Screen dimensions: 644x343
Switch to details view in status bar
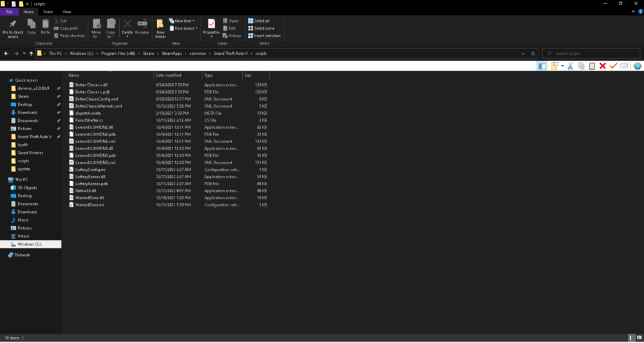click(631, 338)
